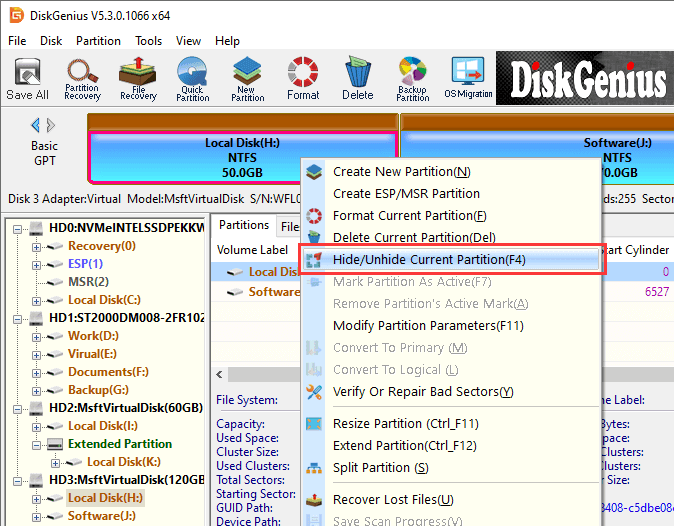The height and width of the screenshot is (526, 674).
Task: Click the Delete toolbar icon
Action: [x=357, y=79]
